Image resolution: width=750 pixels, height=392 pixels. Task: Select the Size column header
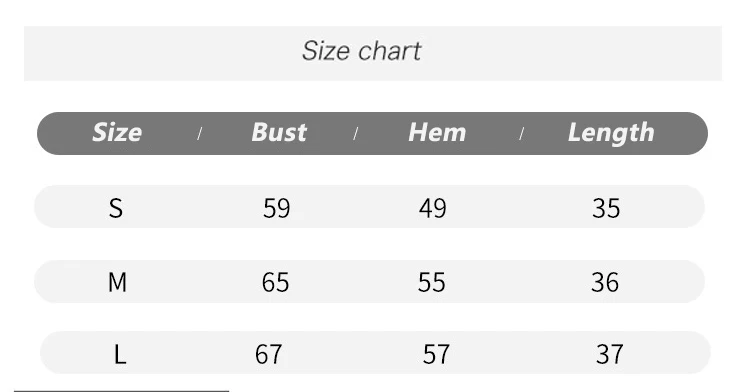pyautogui.click(x=117, y=132)
